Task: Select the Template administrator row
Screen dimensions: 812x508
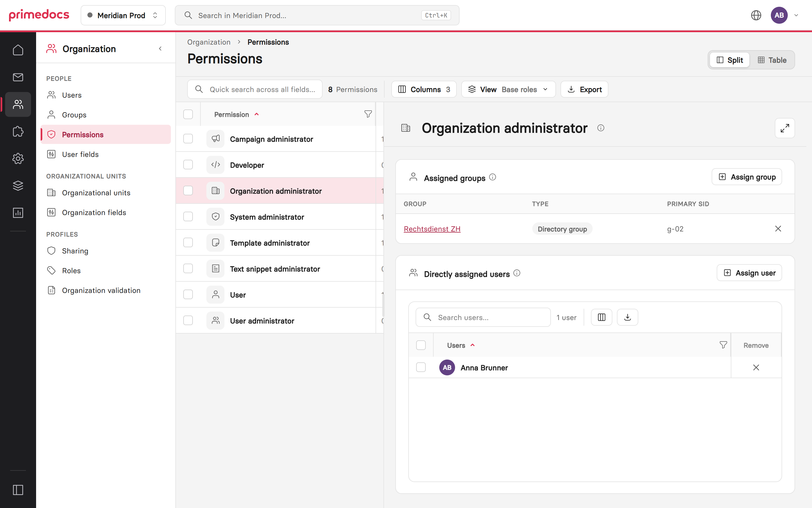Action: click(x=279, y=243)
